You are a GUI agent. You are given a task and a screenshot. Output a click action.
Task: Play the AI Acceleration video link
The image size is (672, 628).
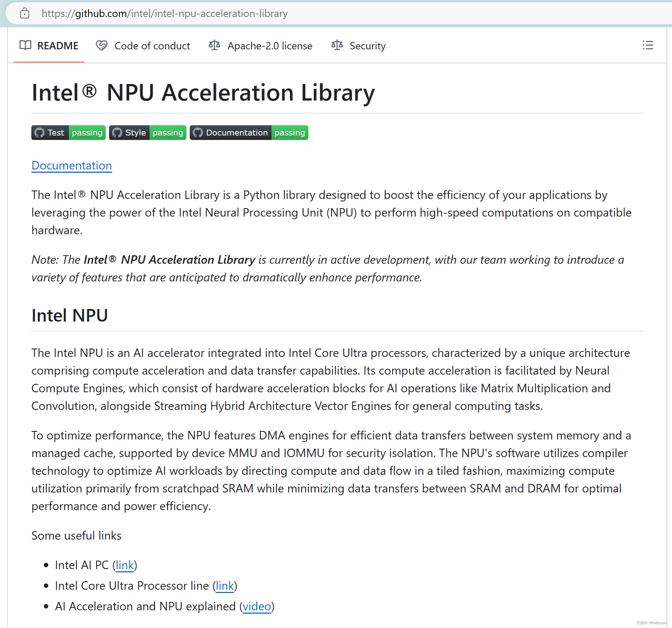pos(257,606)
